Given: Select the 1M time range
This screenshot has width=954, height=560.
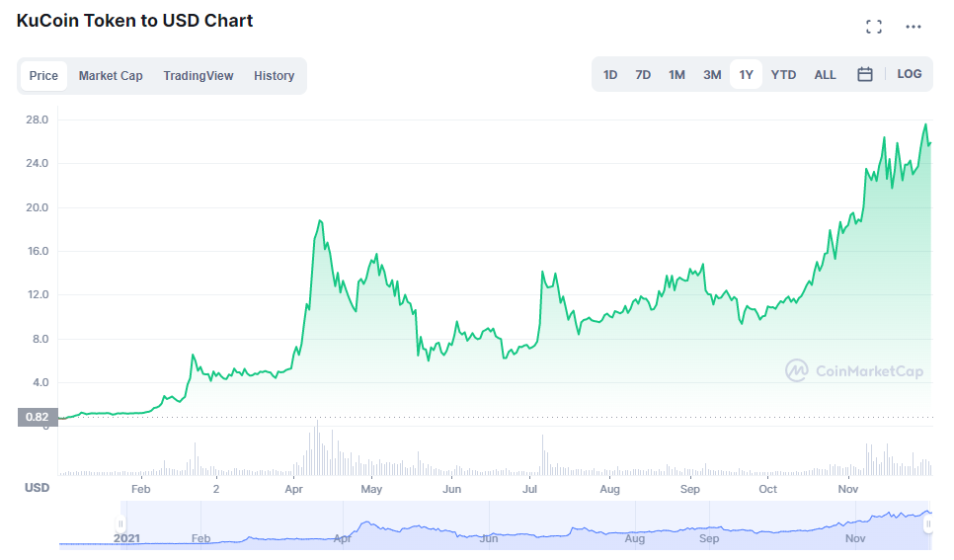Looking at the screenshot, I should point(676,74).
